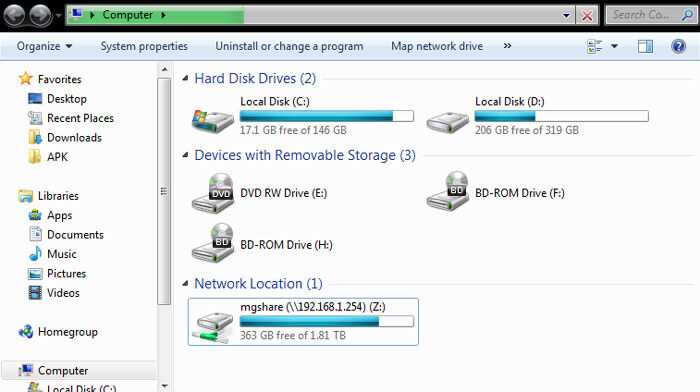Open Documents library

[75, 234]
